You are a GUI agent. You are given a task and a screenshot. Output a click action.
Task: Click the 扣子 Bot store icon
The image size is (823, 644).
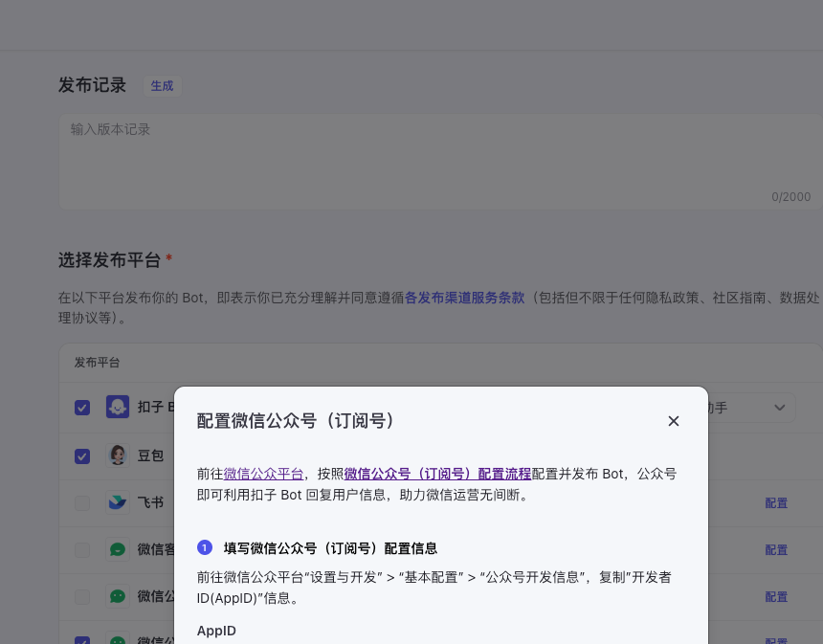[118, 407]
